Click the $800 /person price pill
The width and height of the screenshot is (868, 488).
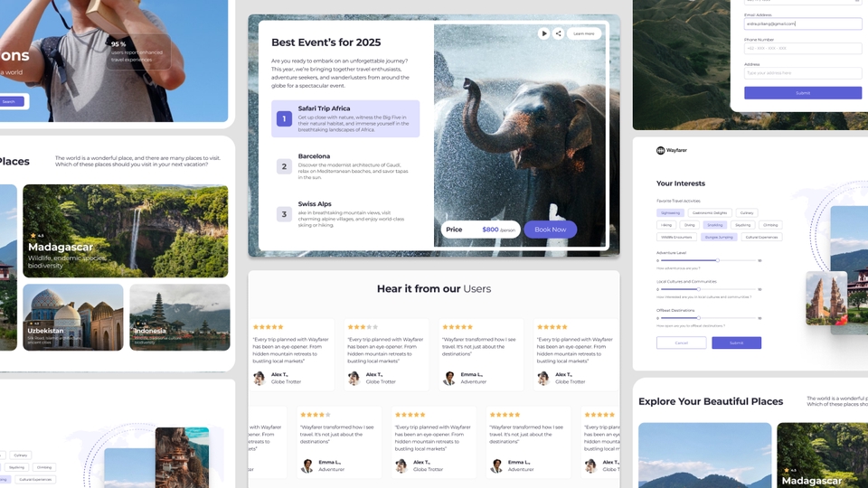480,229
